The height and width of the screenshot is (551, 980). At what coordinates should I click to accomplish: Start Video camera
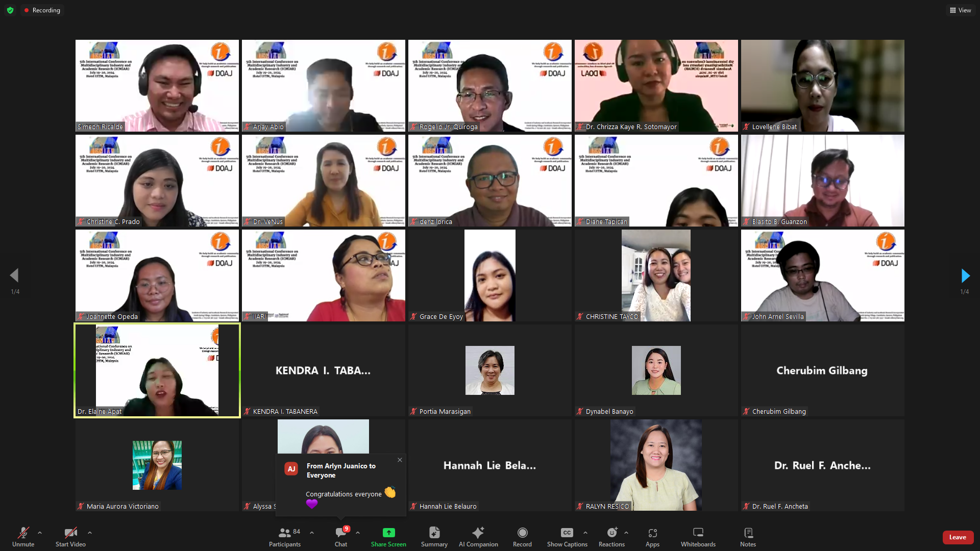tap(70, 537)
